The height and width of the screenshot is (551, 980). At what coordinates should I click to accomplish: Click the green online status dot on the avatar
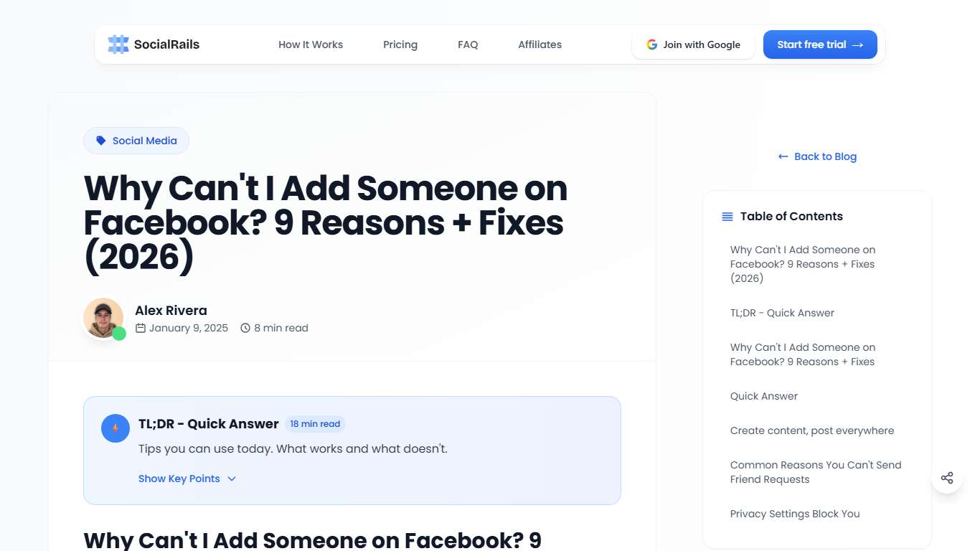119,334
